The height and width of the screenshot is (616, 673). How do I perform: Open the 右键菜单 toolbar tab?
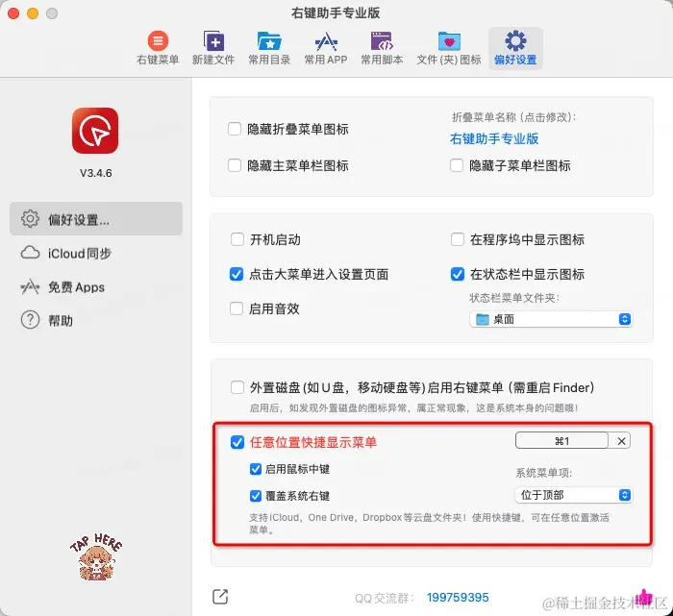point(158,48)
